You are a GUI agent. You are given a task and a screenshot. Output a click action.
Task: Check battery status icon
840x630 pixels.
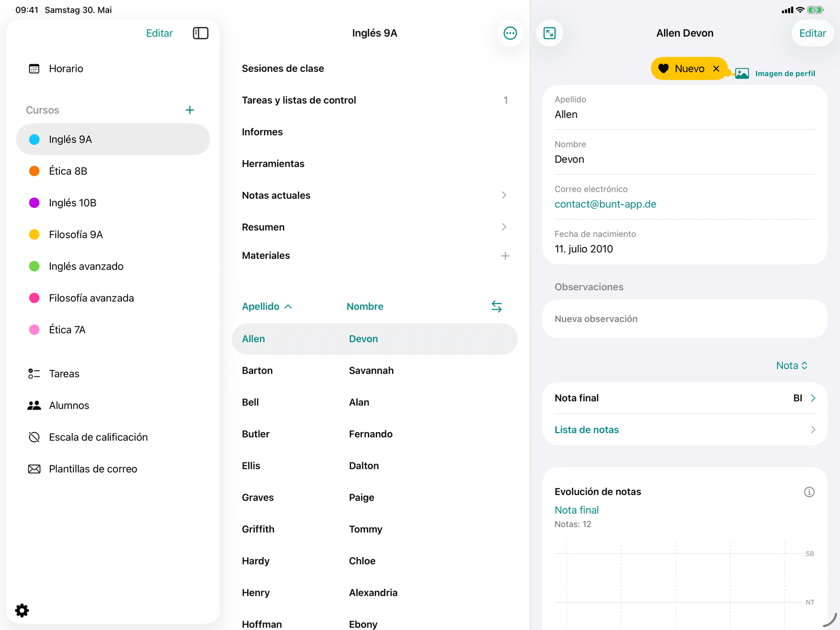pos(815,10)
